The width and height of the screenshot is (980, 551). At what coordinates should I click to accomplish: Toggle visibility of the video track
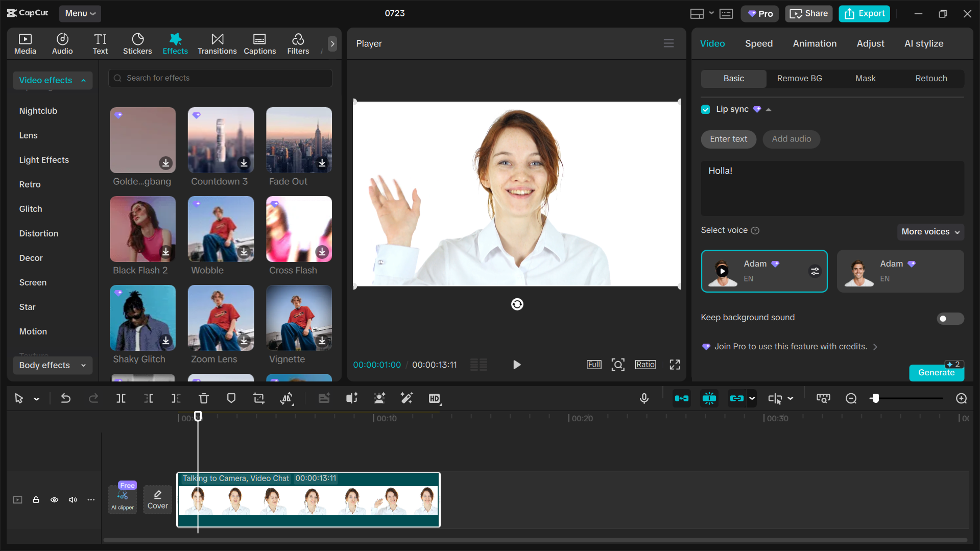pos(54,500)
